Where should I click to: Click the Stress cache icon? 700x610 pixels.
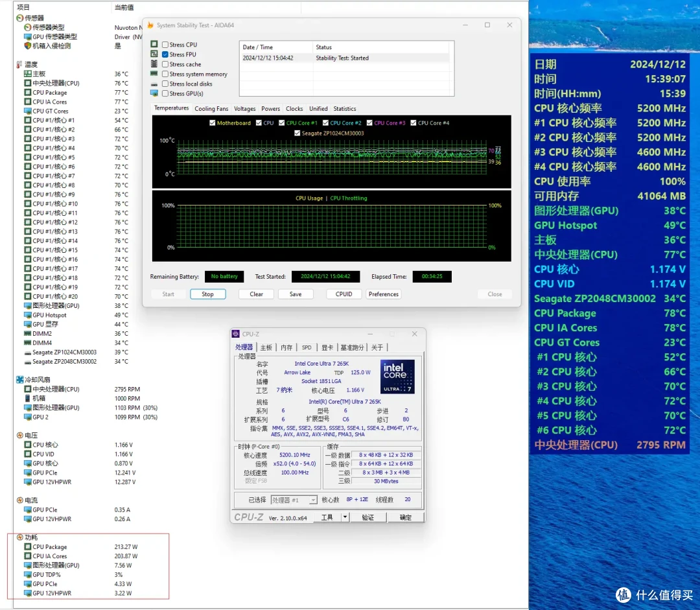tap(154, 64)
